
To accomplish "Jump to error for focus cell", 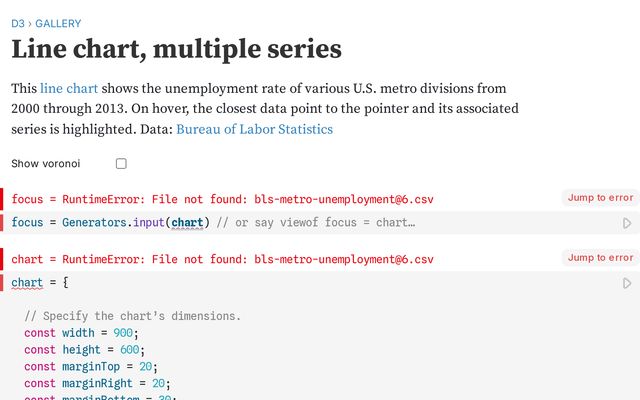I will click(x=600, y=198).
